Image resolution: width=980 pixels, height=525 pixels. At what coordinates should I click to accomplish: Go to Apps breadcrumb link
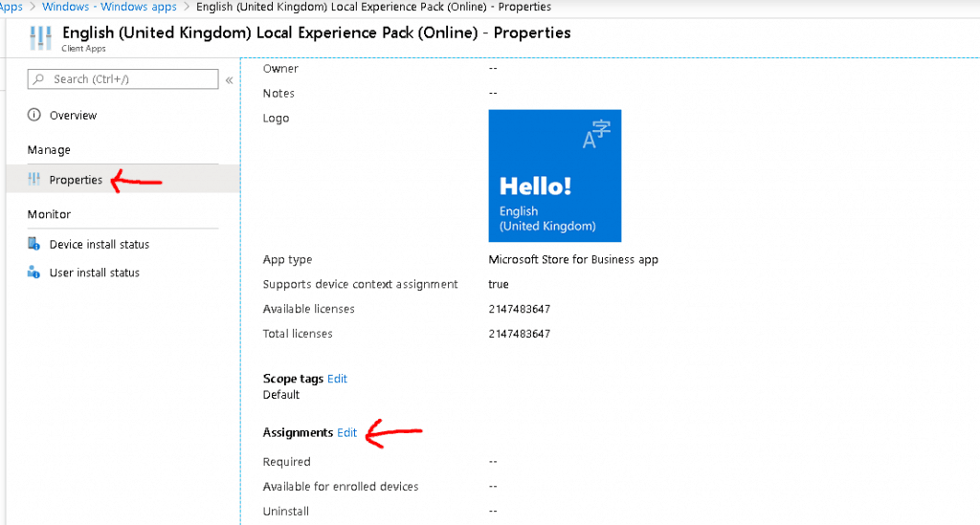click(x=11, y=7)
